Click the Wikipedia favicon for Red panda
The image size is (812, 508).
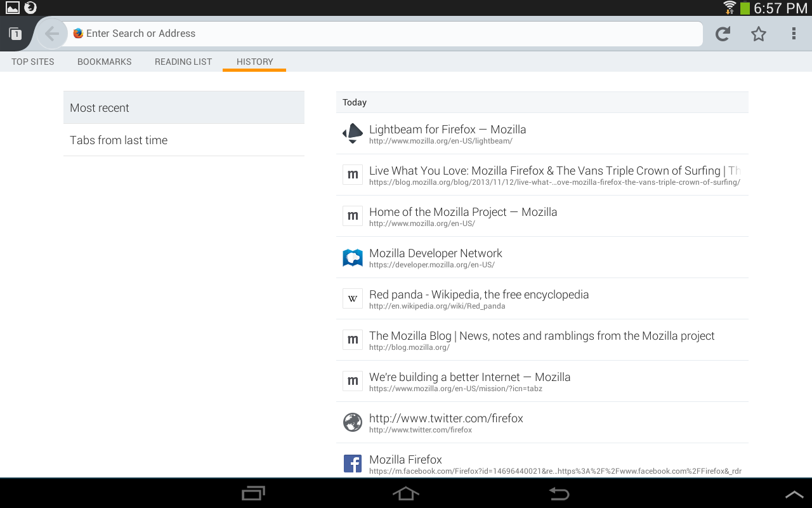click(353, 298)
